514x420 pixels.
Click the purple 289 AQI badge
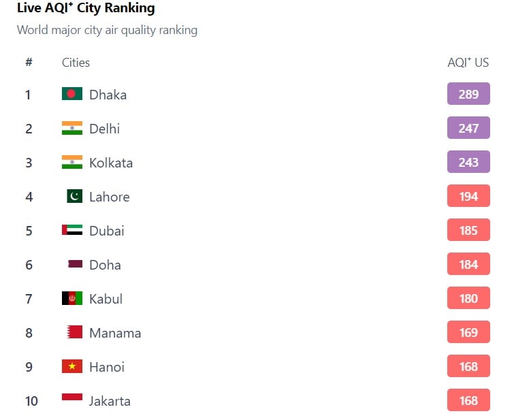point(468,94)
